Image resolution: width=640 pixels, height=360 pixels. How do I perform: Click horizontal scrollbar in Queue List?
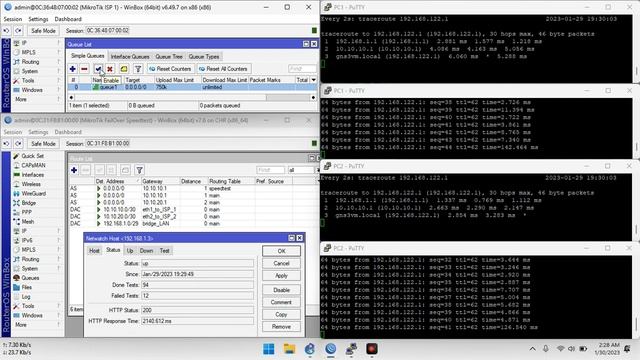[x=192, y=98]
